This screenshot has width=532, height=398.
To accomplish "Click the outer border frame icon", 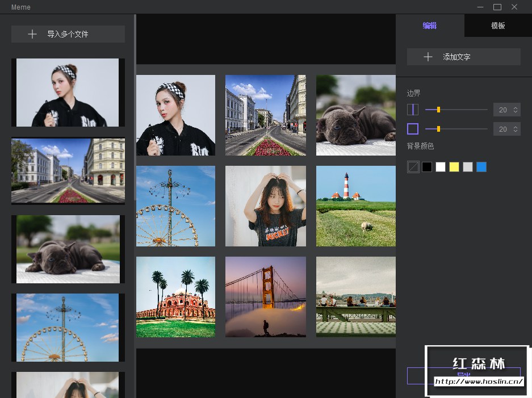I will 413,129.
